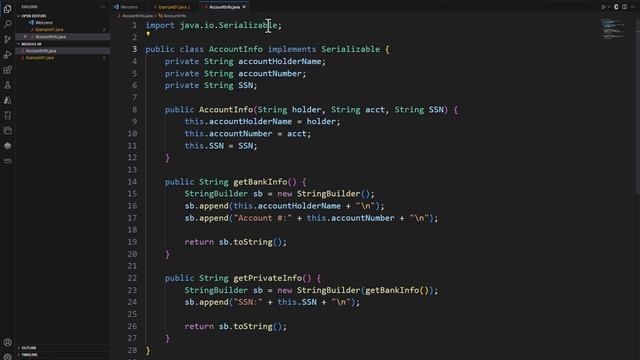Open the Source Control view
Image resolution: width=640 pixels, height=360 pixels.
tap(7, 39)
